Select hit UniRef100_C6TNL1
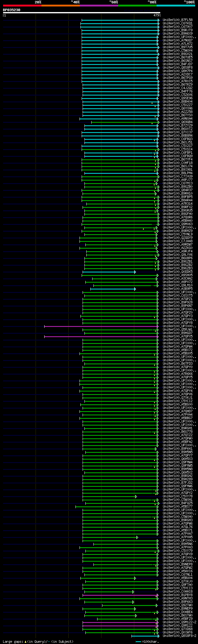The width and height of the screenshot is (198, 644). click(178, 575)
